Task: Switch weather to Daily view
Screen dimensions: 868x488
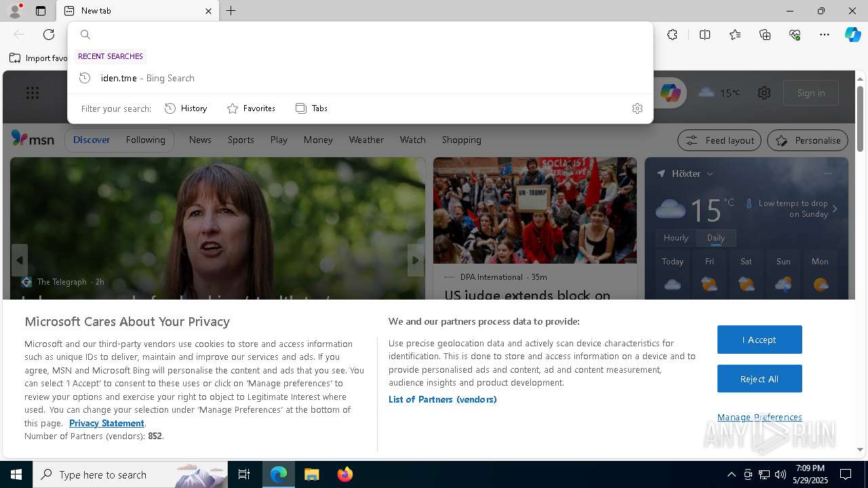Action: click(x=715, y=238)
